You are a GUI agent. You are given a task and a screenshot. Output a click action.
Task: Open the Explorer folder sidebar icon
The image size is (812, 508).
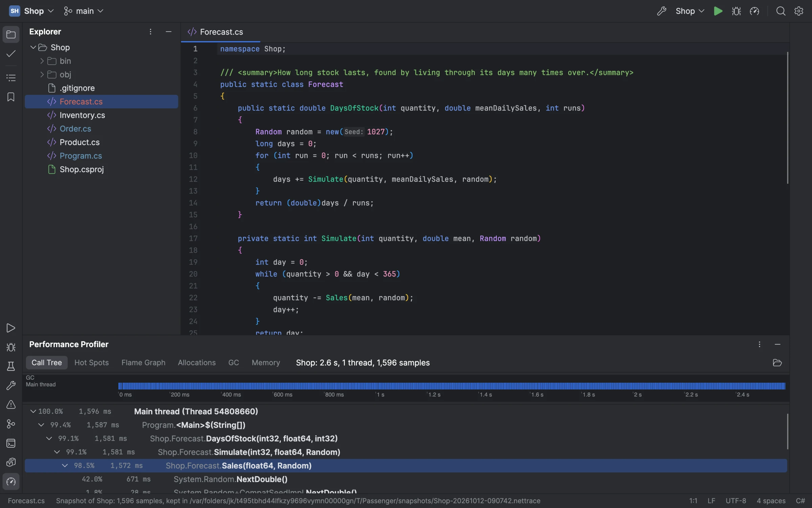click(x=11, y=35)
